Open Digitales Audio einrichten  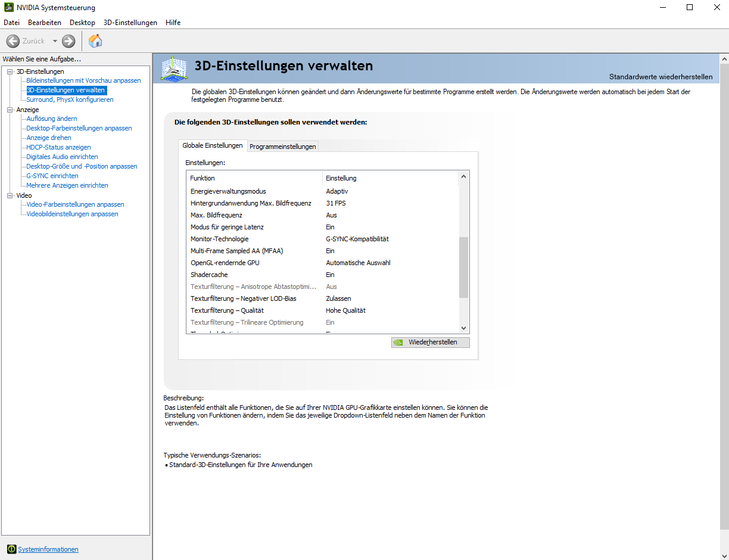point(62,157)
